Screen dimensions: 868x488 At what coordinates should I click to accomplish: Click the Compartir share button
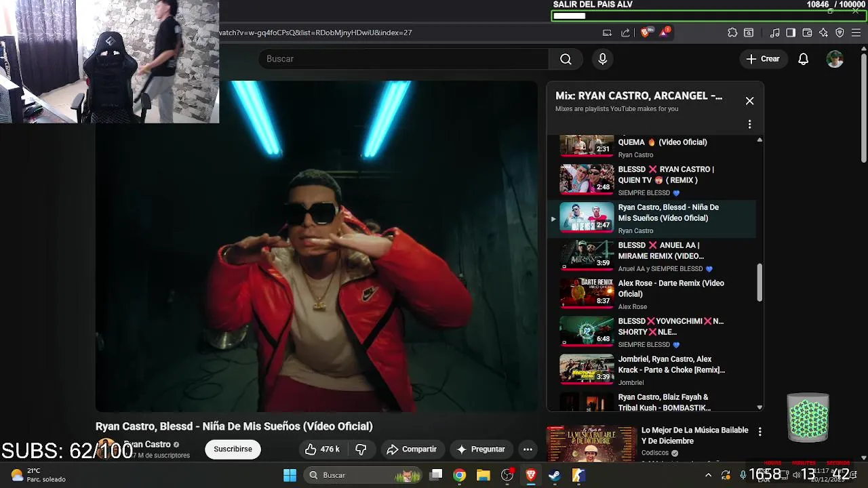click(x=412, y=449)
